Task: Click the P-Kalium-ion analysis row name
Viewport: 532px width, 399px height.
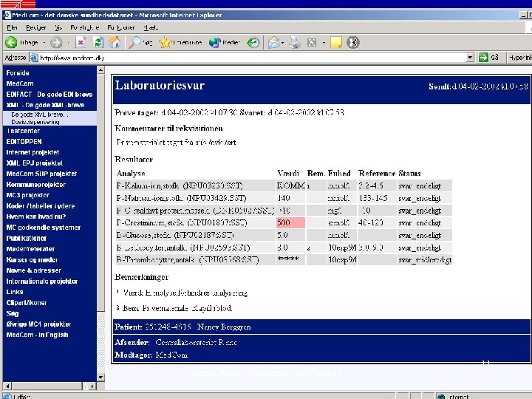Action: pyautogui.click(x=180, y=185)
